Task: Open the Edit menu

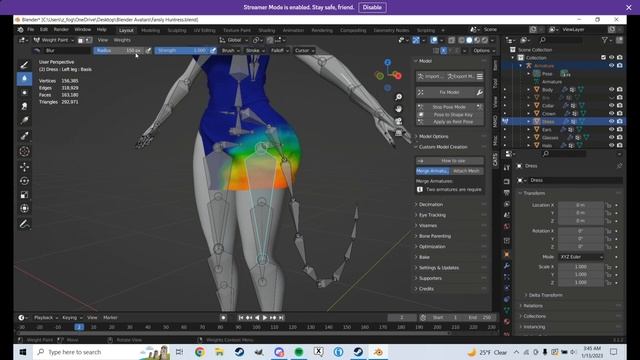Action: tap(44, 30)
